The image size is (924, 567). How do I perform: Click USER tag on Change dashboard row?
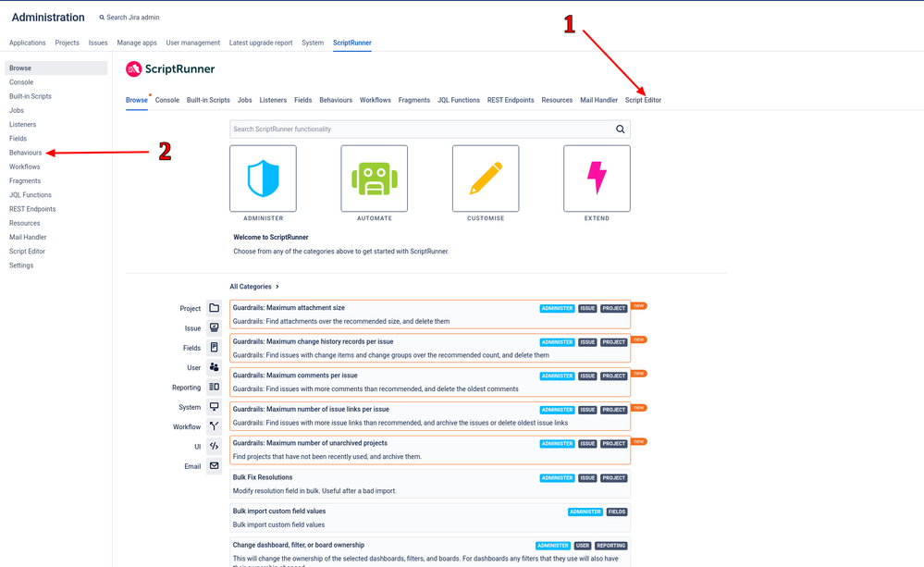[582, 546]
